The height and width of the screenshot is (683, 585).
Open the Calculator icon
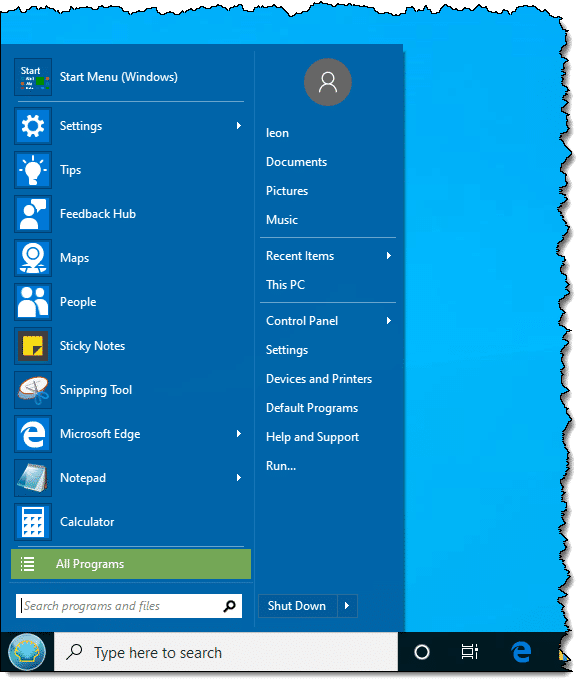click(33, 522)
